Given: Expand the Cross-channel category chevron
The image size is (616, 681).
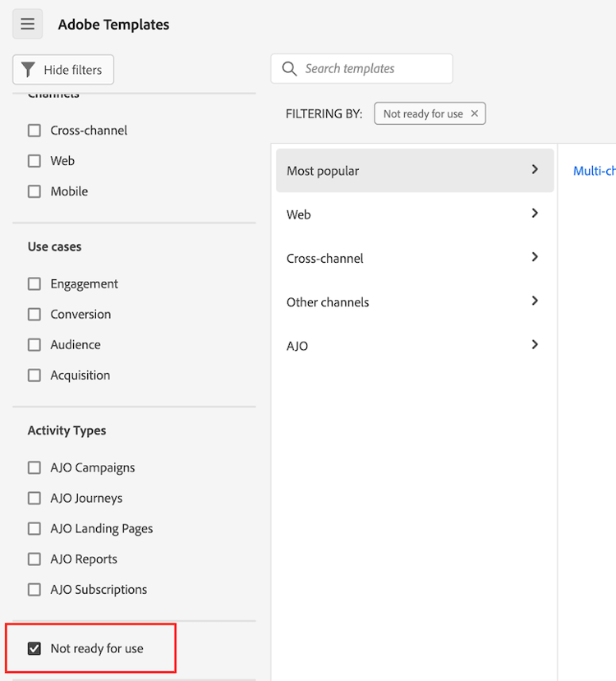Looking at the screenshot, I should 535,257.
